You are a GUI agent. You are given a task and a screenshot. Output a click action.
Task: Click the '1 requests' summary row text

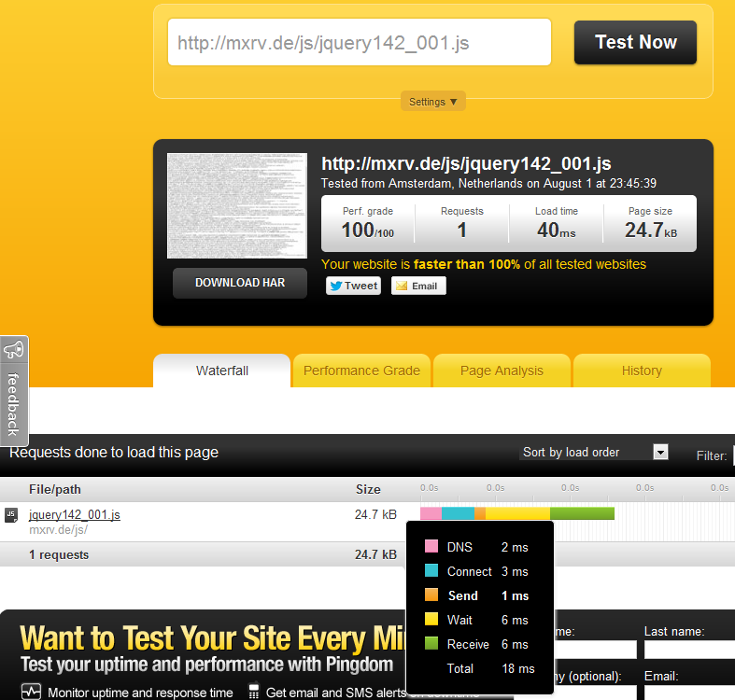pyautogui.click(x=59, y=554)
